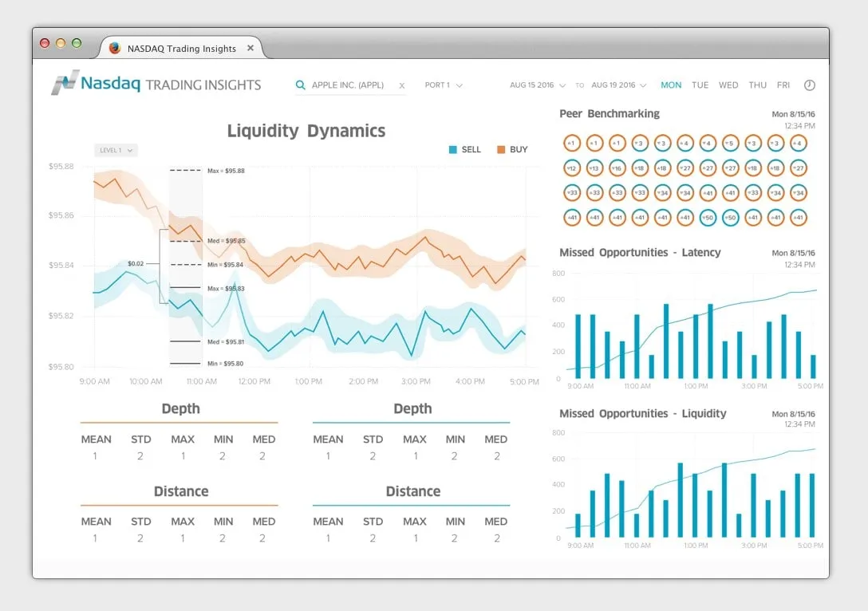Toggle the SELL series in the legend
868x611 pixels.
pos(465,149)
